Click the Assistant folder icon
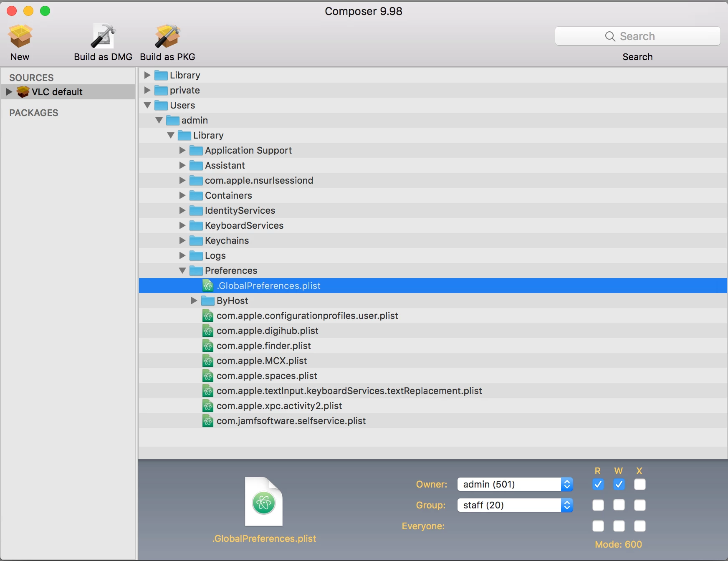 pyautogui.click(x=196, y=166)
